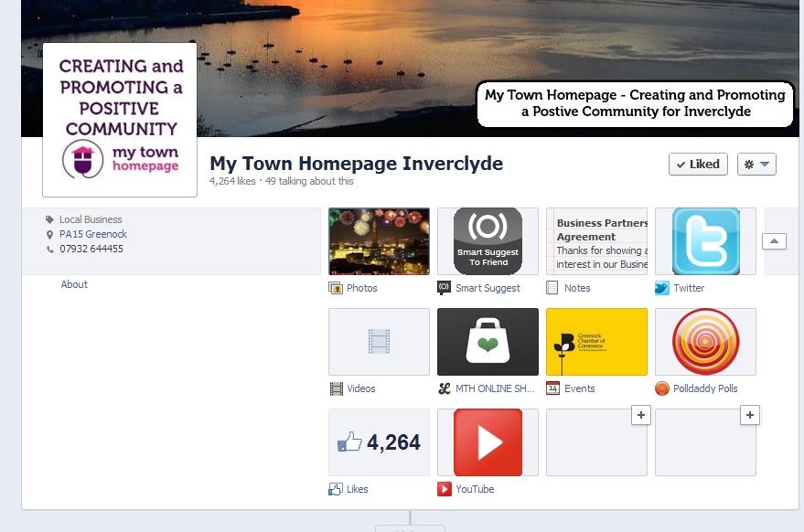Open the large Twitter bird app tile
The width and height of the screenshot is (804, 532).
point(705,241)
